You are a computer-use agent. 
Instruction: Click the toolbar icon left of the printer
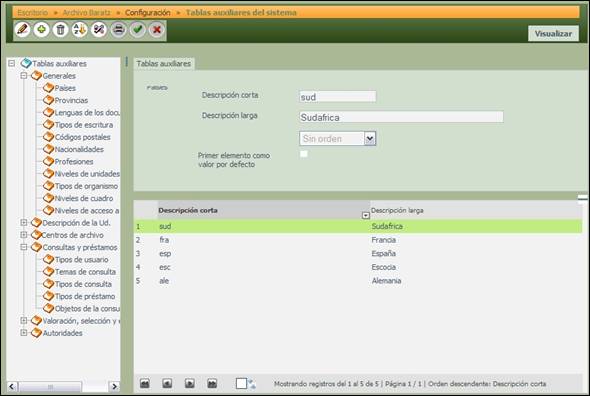tap(99, 29)
